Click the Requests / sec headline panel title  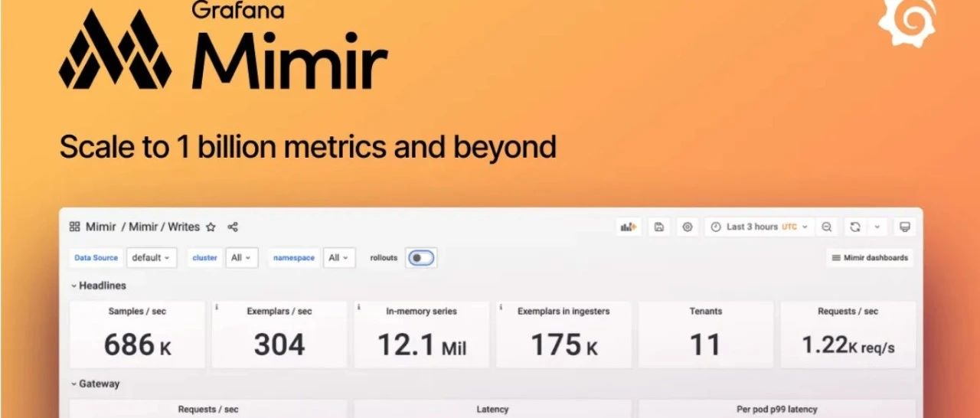pos(848,312)
